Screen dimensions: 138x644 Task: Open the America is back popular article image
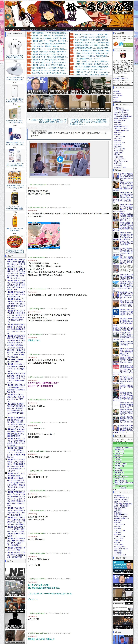pos(123,567)
